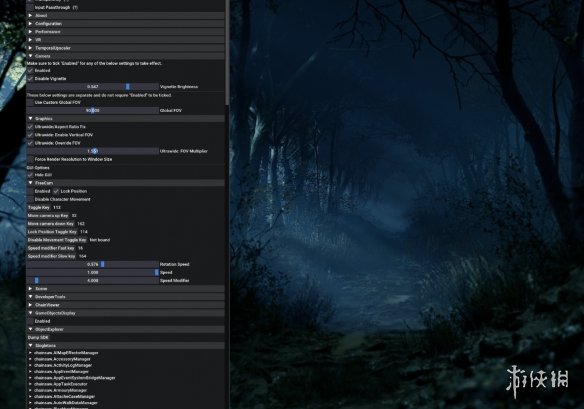Check Force Render Resolution to Window Size
The height and width of the screenshot is (409, 584).
pos(30,159)
